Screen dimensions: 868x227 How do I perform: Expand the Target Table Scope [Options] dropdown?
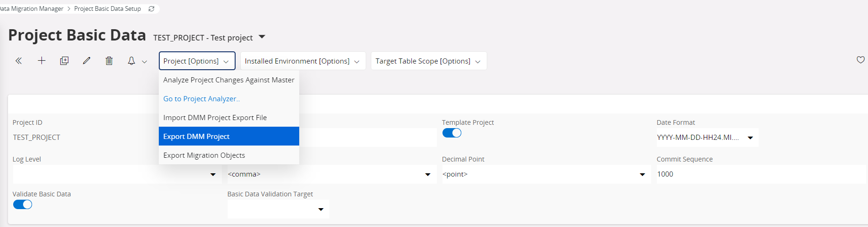coord(428,61)
